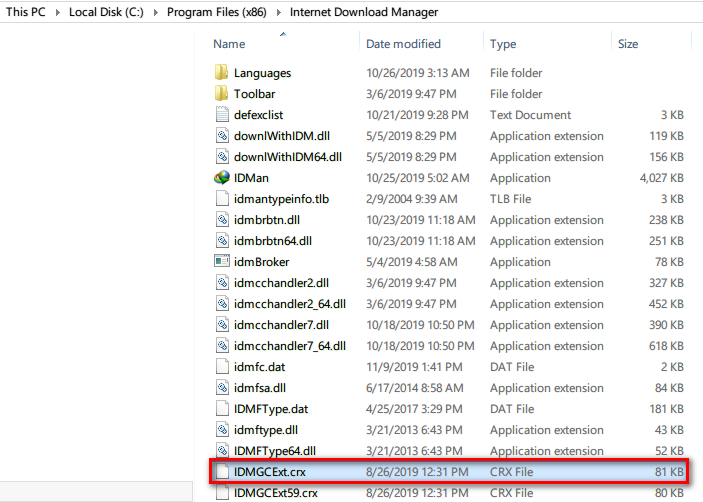The height and width of the screenshot is (502, 703).
Task: Click the TLB File type cell
Action: pyautogui.click(x=510, y=199)
